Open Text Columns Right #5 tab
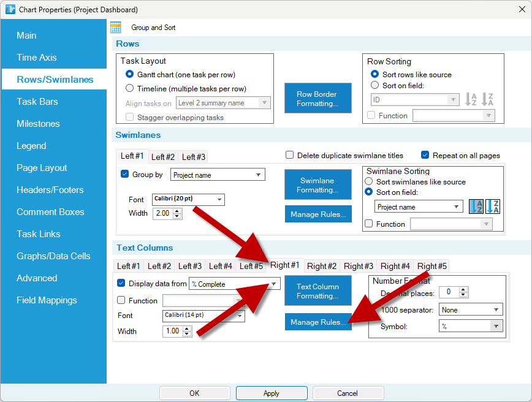This screenshot has width=532, height=402. coord(432,266)
